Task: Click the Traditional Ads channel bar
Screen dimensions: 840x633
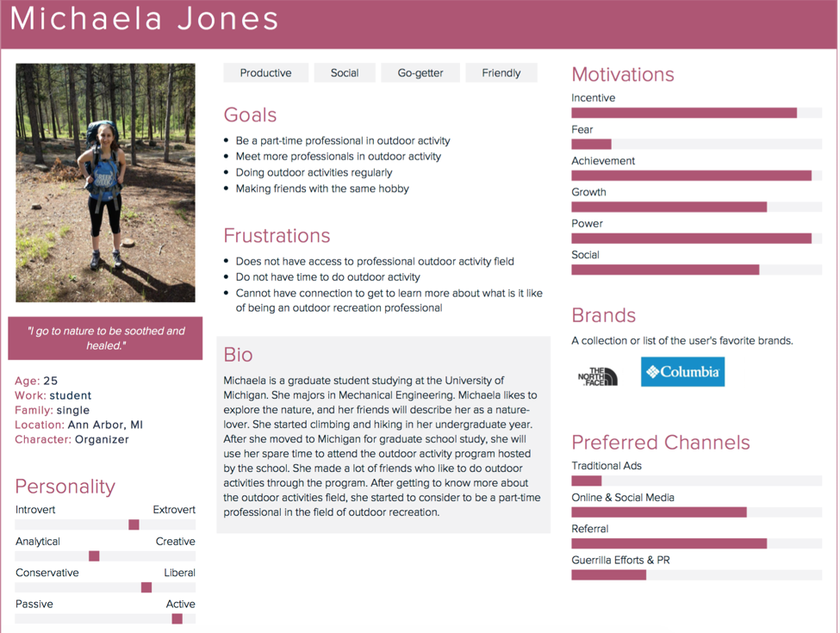Action: point(587,481)
